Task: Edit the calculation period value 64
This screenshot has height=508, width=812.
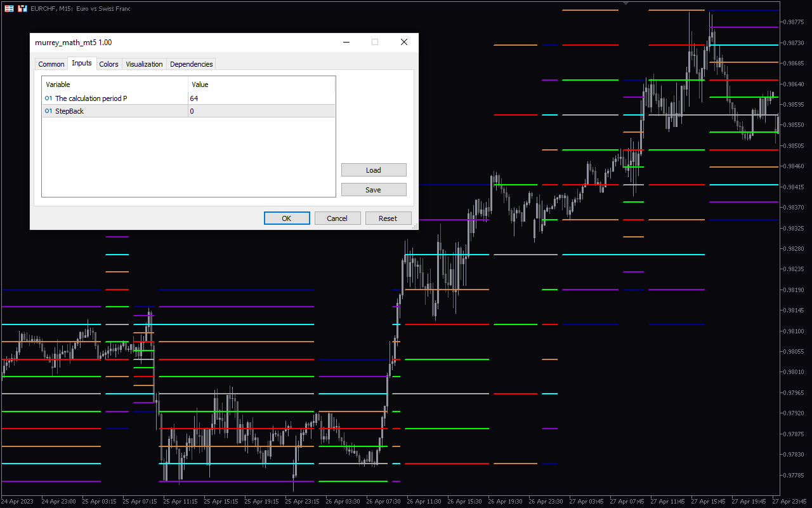Action: click(261, 98)
